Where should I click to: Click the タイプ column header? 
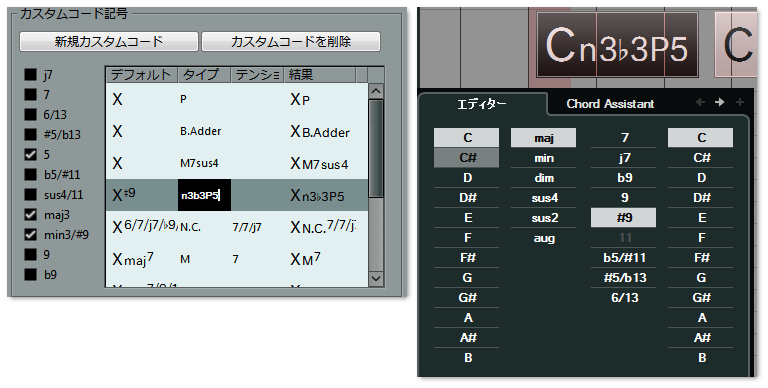204,75
